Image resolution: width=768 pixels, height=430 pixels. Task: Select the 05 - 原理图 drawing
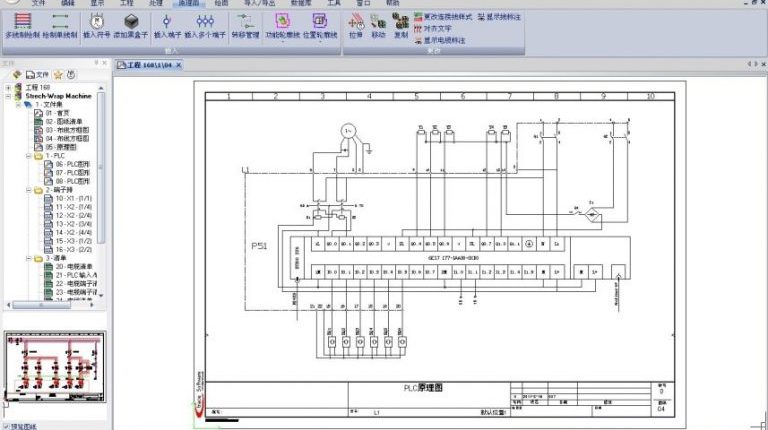click(61, 147)
